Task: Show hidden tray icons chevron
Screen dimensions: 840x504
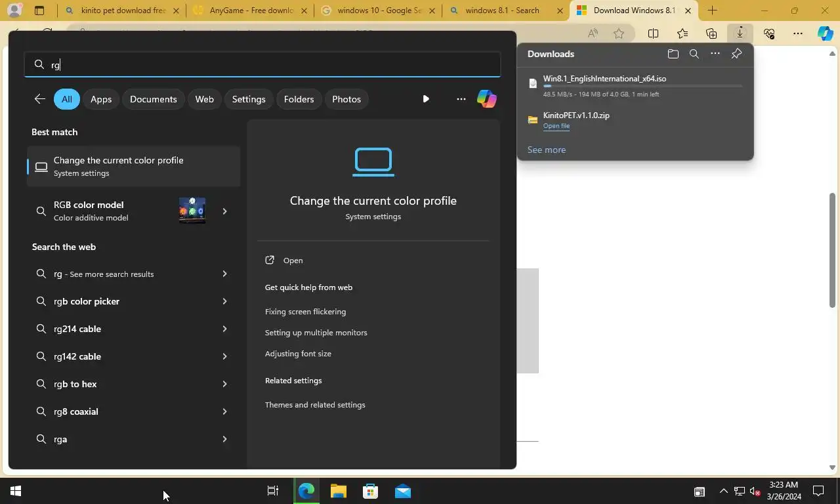Action: click(x=723, y=492)
